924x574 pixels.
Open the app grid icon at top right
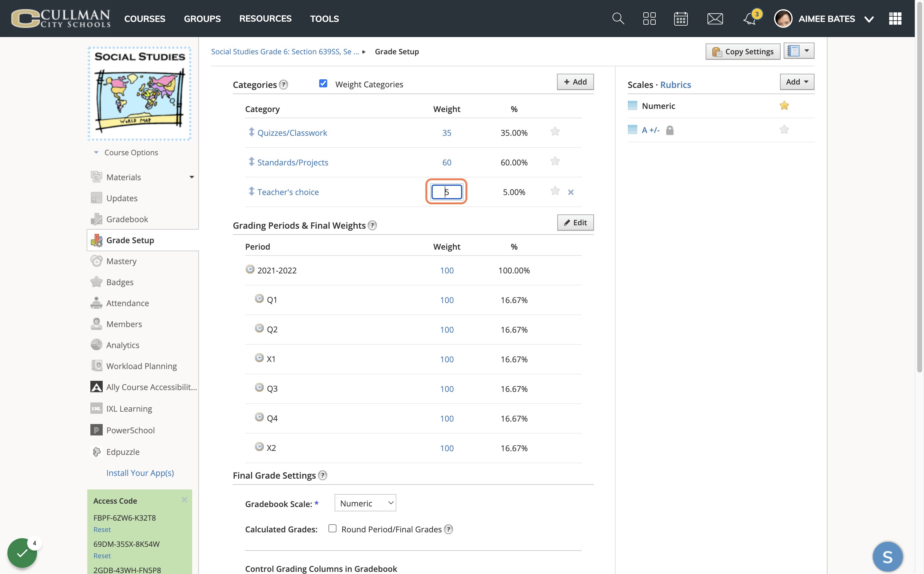[895, 18]
